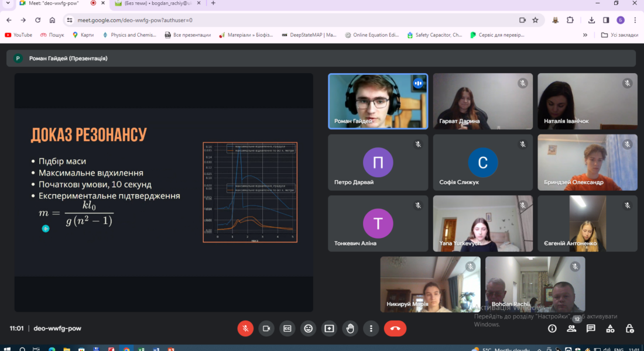Click the Present now screen-share icon

329,328
